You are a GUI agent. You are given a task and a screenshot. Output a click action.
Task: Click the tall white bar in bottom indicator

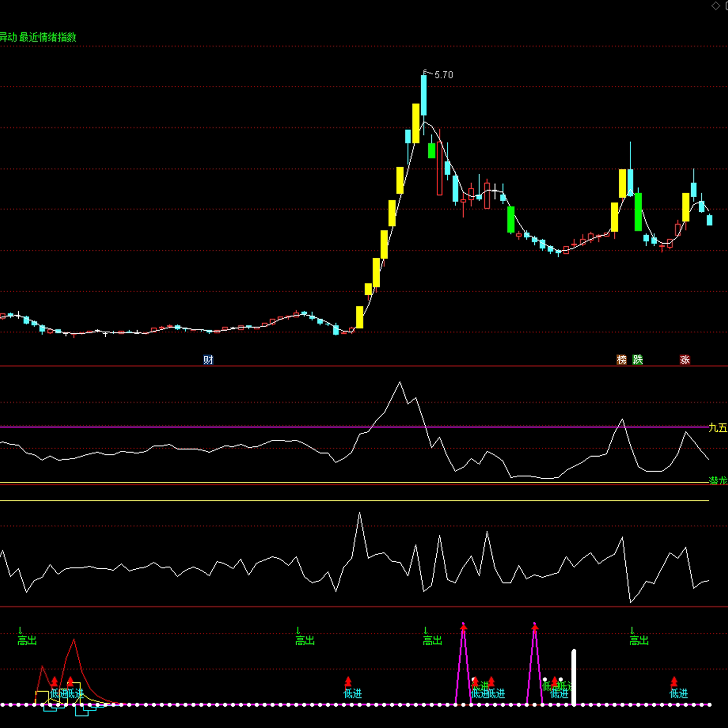coord(574,677)
